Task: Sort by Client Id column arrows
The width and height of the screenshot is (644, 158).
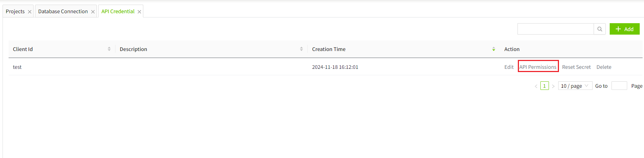Action: coord(109,49)
